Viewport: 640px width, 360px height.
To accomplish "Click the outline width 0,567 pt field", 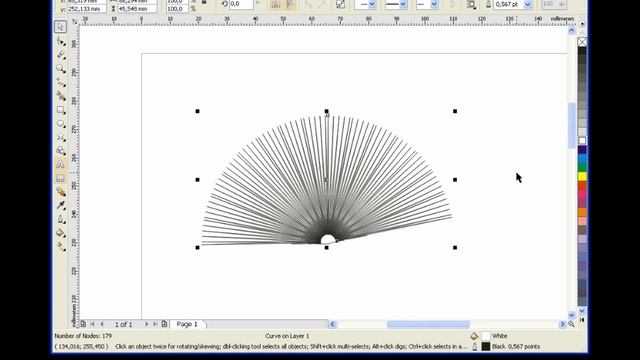I will 509,4.
